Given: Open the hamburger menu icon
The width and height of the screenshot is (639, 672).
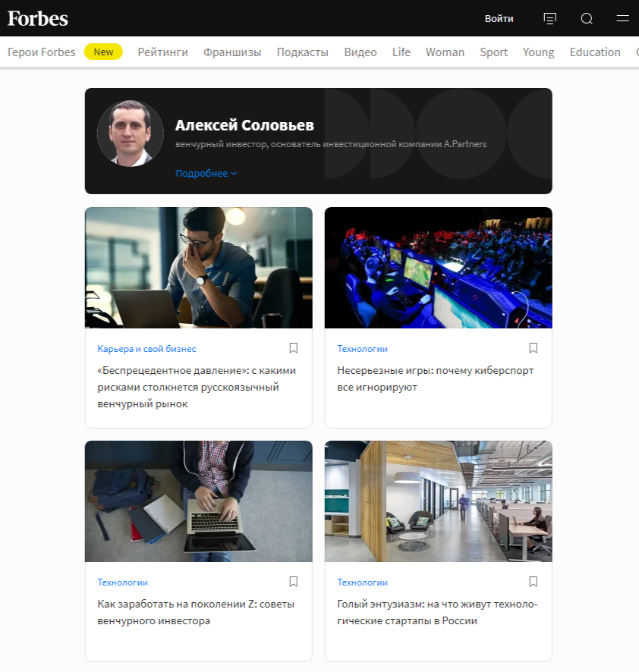Looking at the screenshot, I should coord(623,18).
